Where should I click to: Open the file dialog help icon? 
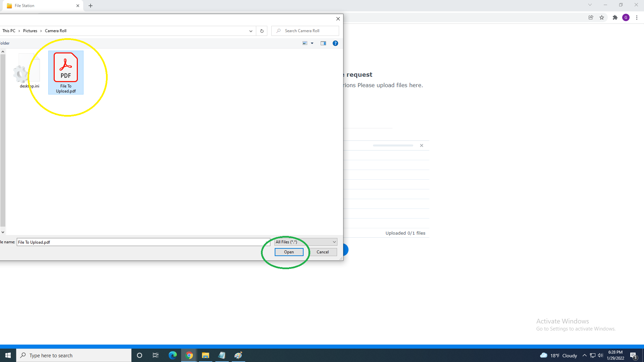(x=335, y=43)
